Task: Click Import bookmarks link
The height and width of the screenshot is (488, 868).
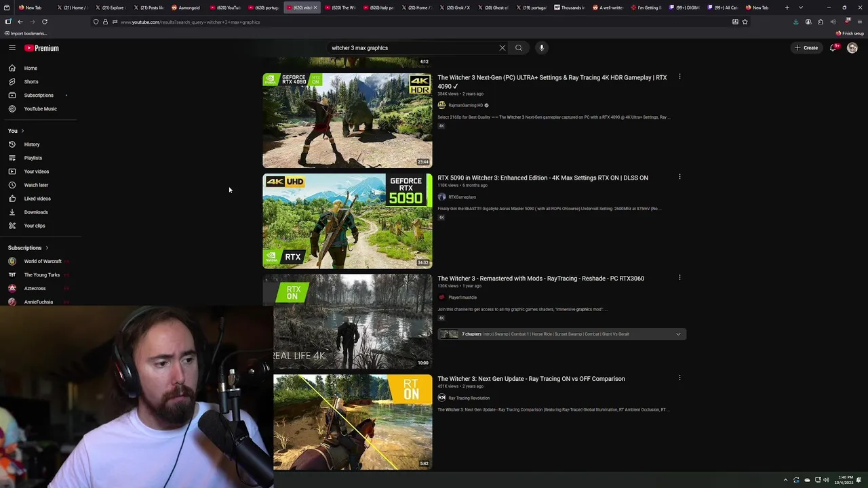Action: click(x=26, y=33)
